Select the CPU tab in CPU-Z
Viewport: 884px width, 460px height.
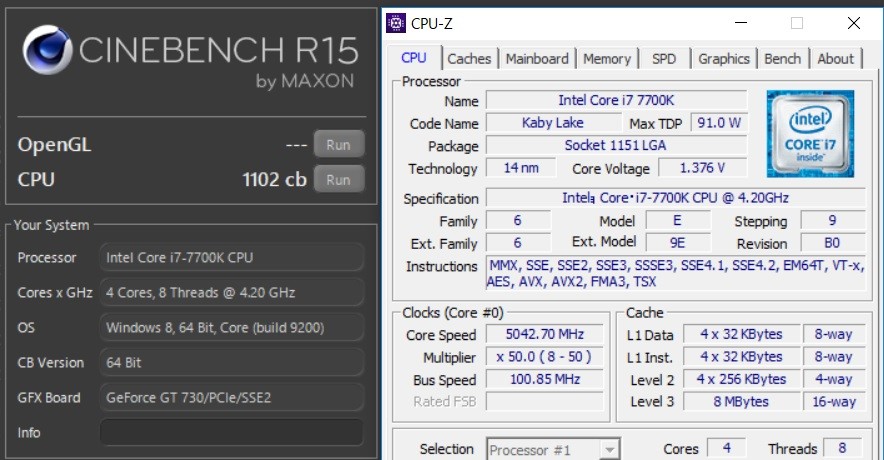[414, 58]
